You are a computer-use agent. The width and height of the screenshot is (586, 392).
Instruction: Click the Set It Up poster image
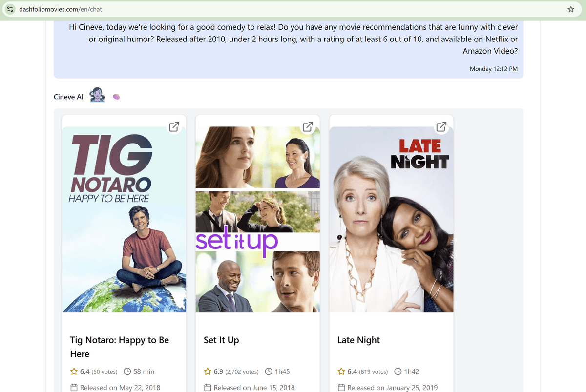(258, 220)
